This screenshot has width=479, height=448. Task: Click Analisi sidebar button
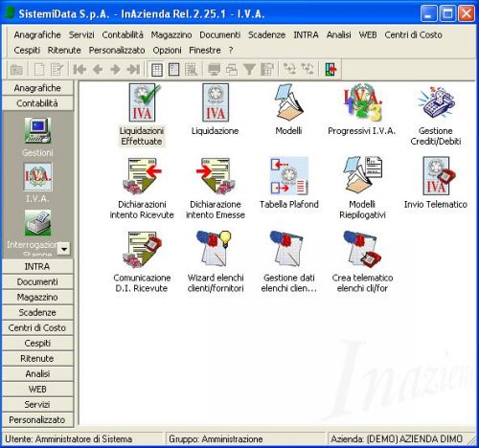click(x=37, y=373)
